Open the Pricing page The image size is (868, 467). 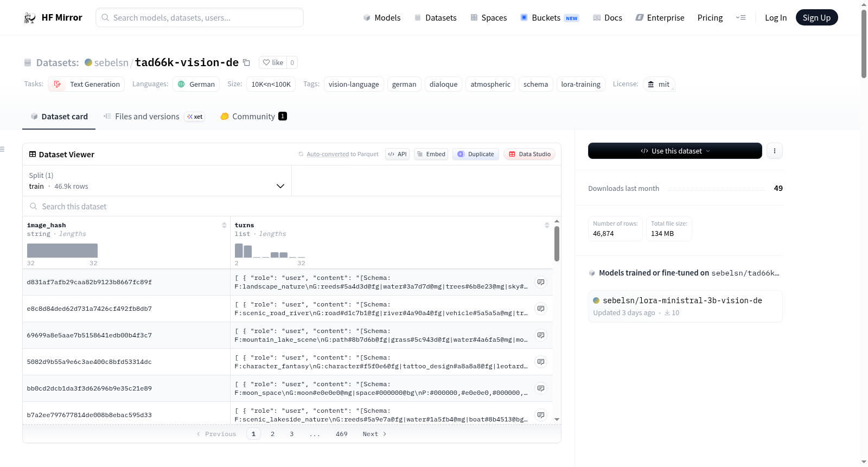(x=710, y=17)
